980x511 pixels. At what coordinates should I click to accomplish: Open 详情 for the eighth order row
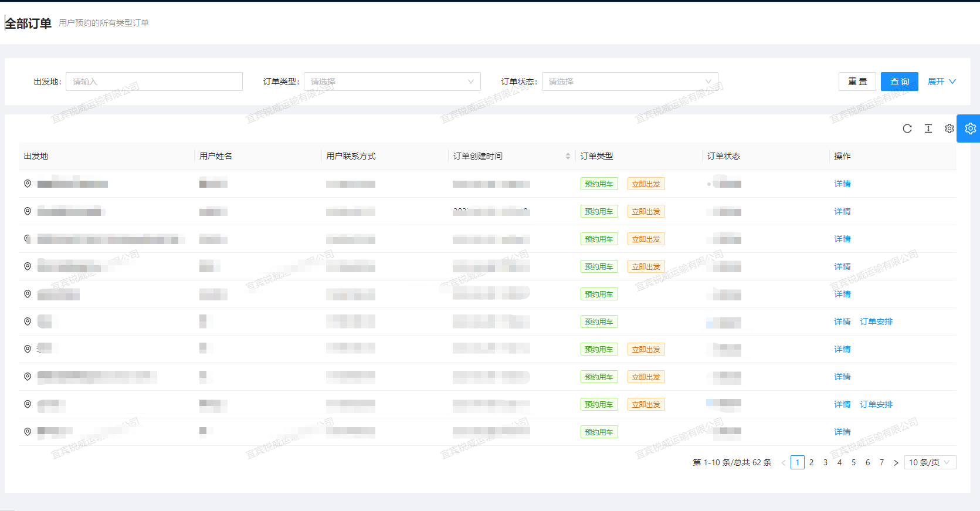[x=842, y=377]
